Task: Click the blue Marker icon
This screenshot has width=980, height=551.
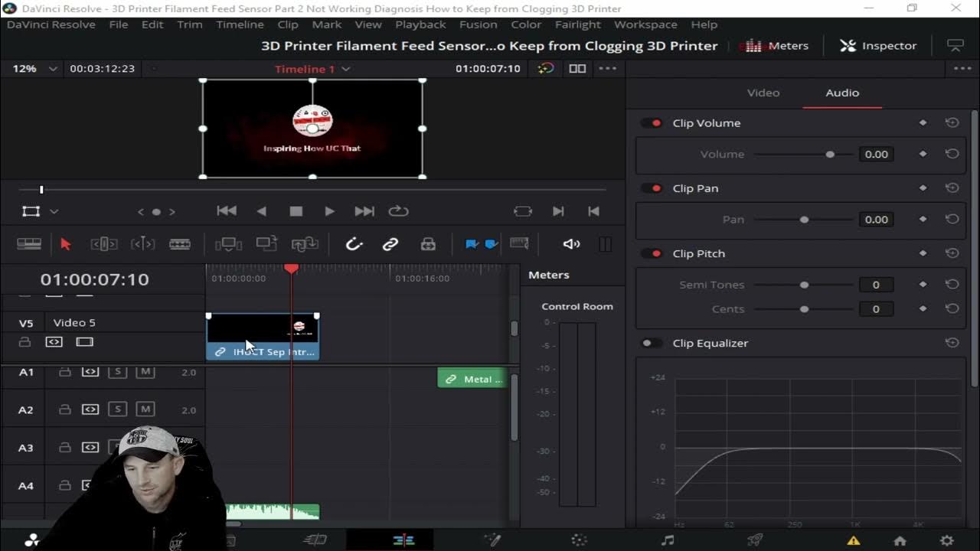Action: coord(492,244)
